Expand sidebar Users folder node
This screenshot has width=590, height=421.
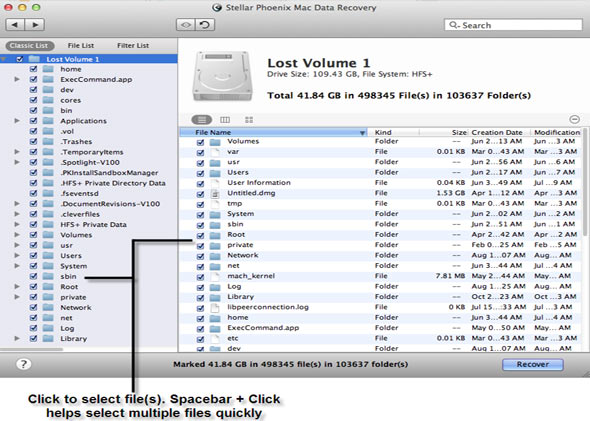[17, 255]
